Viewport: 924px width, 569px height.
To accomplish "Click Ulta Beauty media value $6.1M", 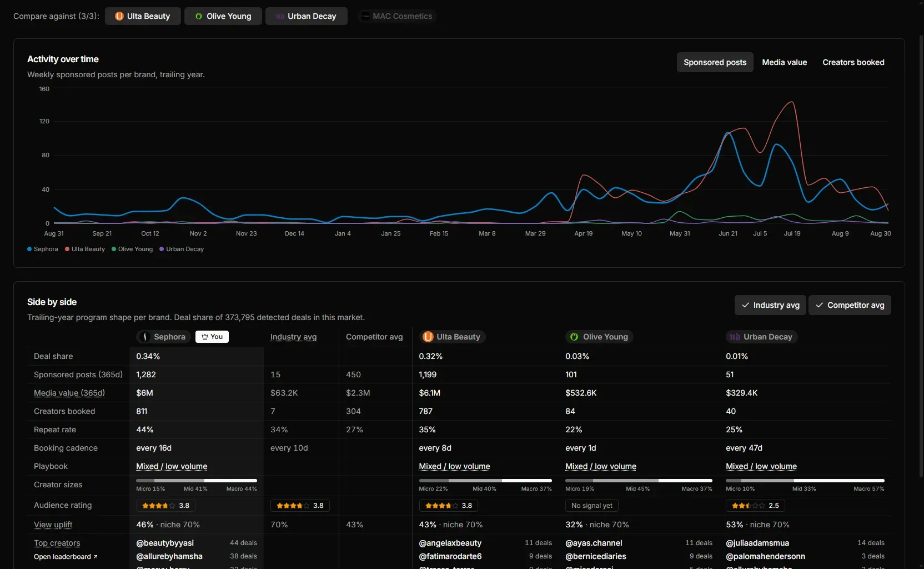I will [429, 393].
